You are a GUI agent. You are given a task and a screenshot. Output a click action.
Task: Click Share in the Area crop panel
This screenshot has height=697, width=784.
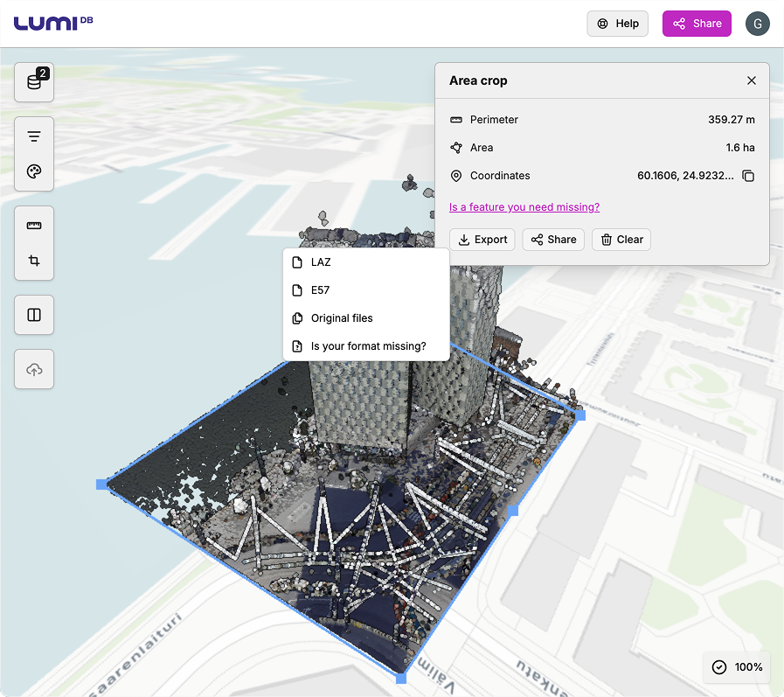[553, 240]
